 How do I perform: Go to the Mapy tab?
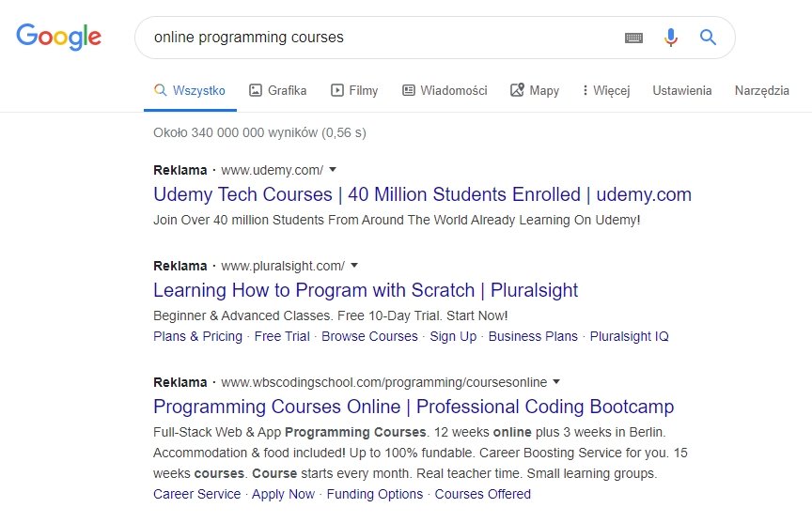coord(535,90)
